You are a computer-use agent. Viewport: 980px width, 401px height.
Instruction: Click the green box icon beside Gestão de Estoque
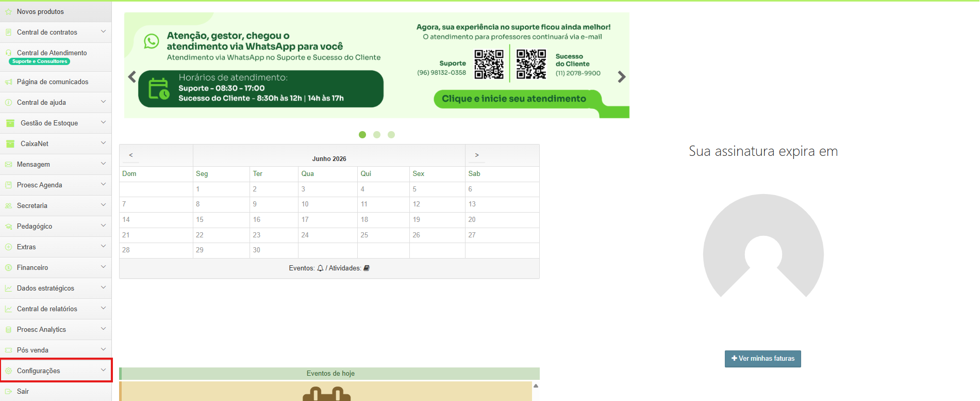pos(10,123)
